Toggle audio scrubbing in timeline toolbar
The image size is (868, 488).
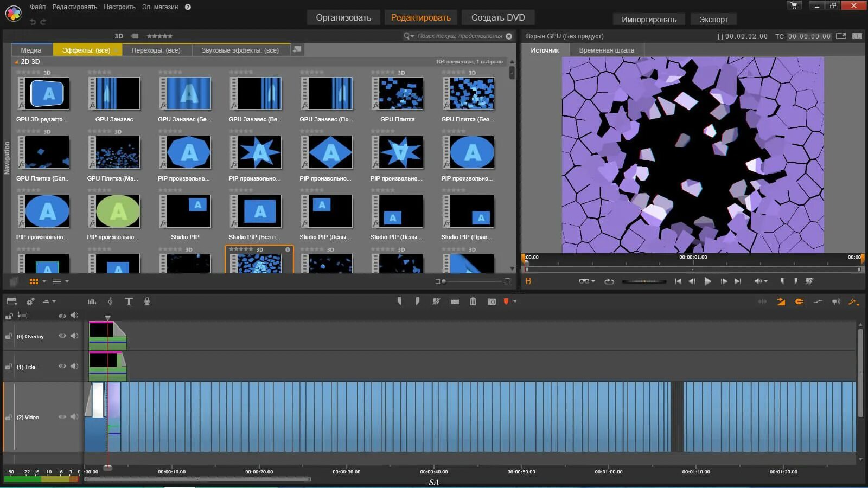coord(836,301)
